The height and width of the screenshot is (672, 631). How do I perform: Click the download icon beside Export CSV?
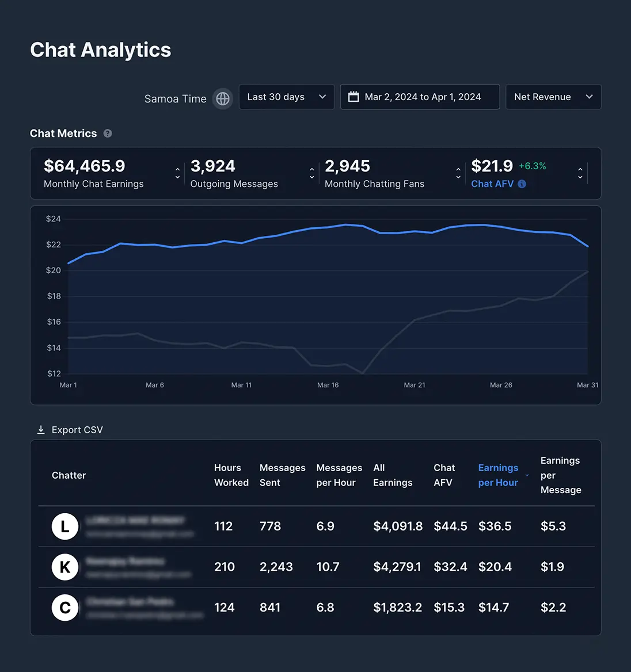pos(40,429)
